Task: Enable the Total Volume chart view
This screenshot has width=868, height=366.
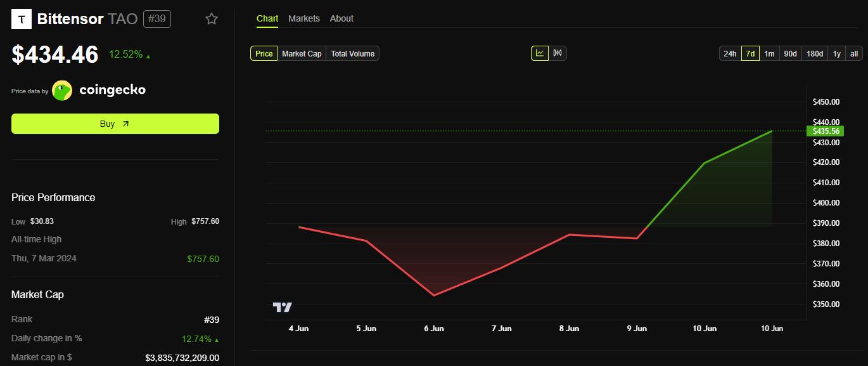Action: pos(352,53)
